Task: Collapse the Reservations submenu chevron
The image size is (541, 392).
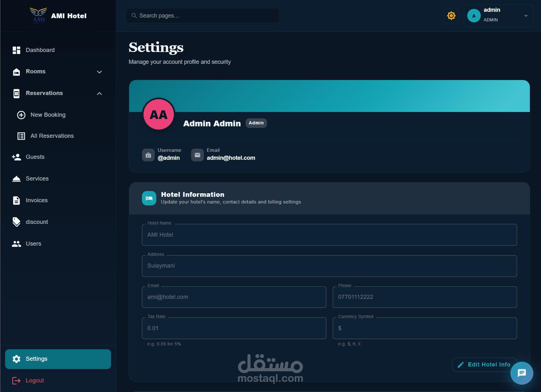Action: click(x=100, y=93)
